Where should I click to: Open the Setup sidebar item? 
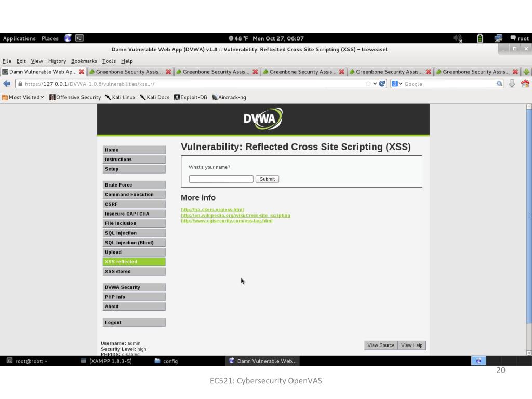click(134, 169)
